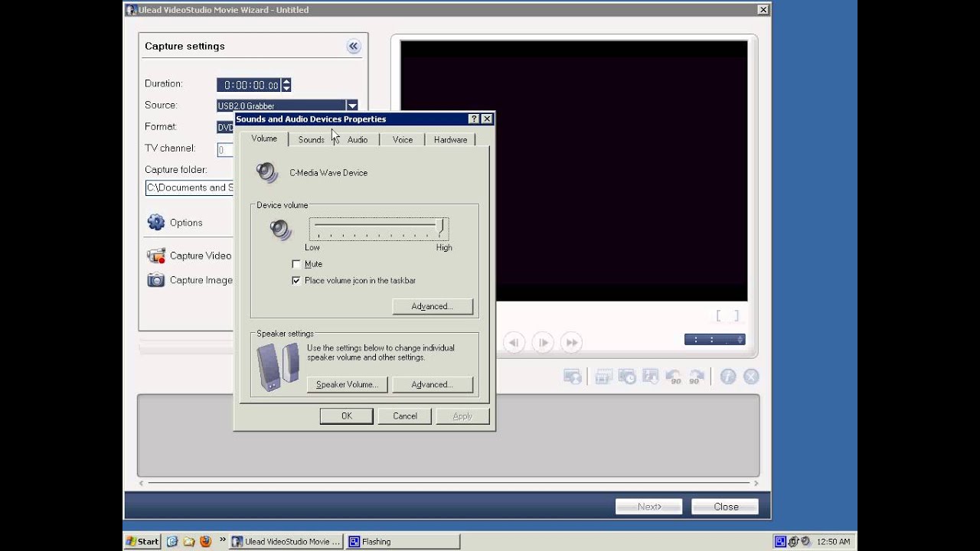Click the speaker pair icon in Speaker settings
The height and width of the screenshot is (551, 980).
click(279, 367)
